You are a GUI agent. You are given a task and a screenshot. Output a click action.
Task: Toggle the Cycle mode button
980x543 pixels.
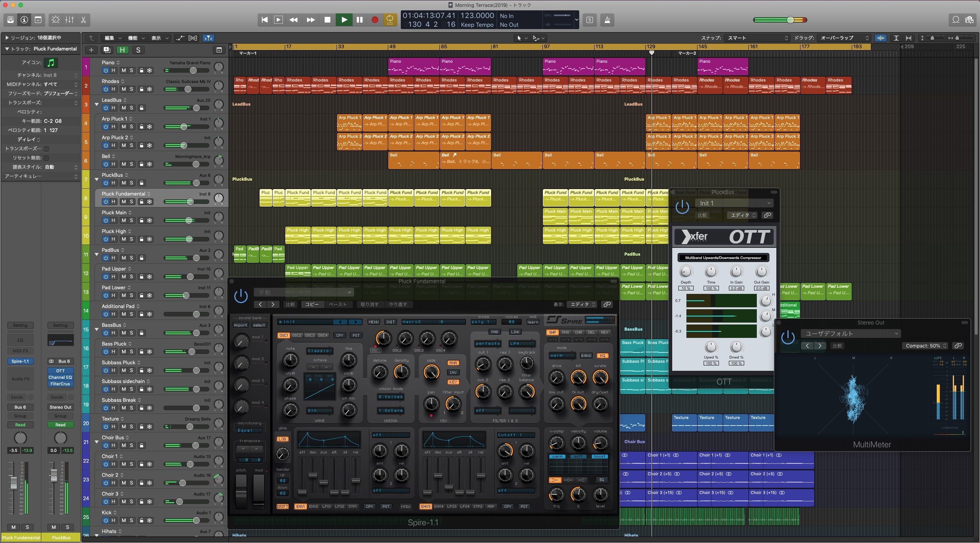pyautogui.click(x=390, y=20)
